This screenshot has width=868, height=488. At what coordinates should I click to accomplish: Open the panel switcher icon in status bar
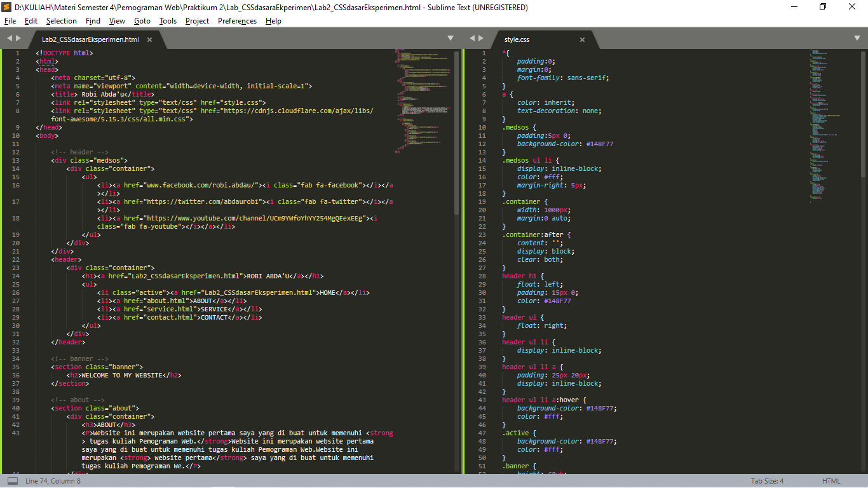(13, 481)
